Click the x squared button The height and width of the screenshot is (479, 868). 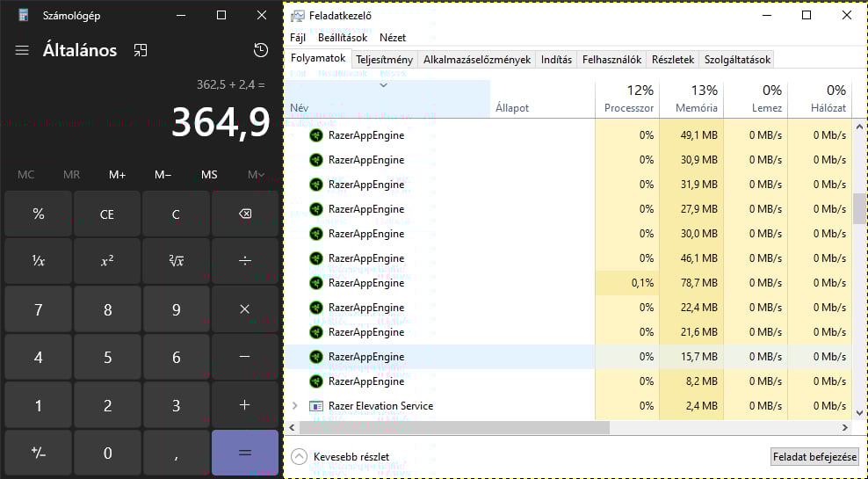[107, 260]
